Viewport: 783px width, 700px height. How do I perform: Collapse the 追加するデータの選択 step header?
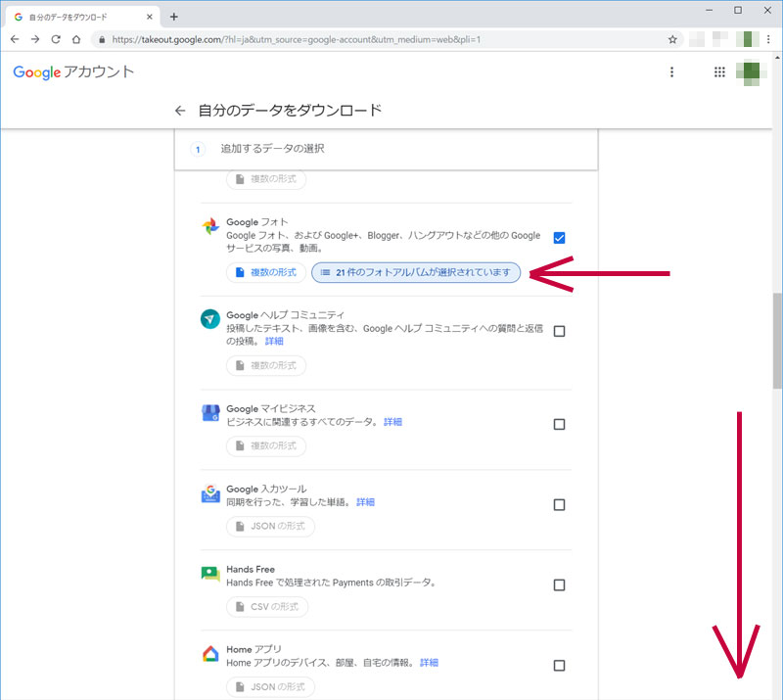pos(386,149)
